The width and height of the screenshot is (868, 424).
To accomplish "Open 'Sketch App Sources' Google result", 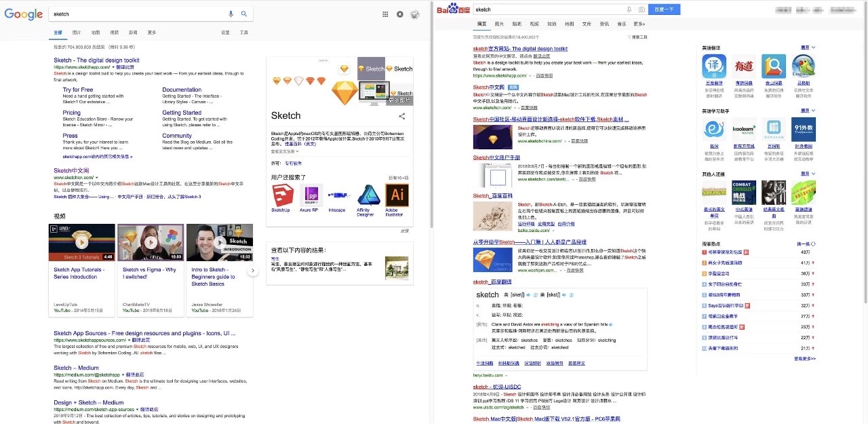I will click(144, 333).
